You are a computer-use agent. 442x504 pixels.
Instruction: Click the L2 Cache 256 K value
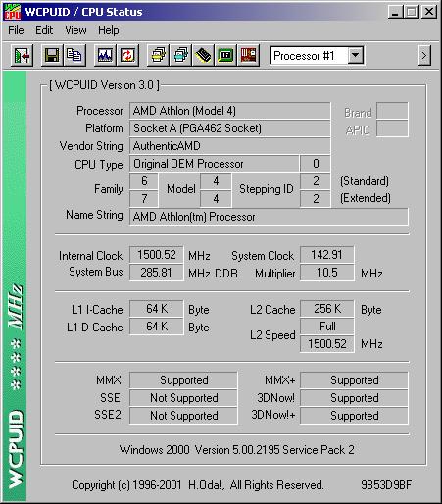pyautogui.click(x=327, y=309)
